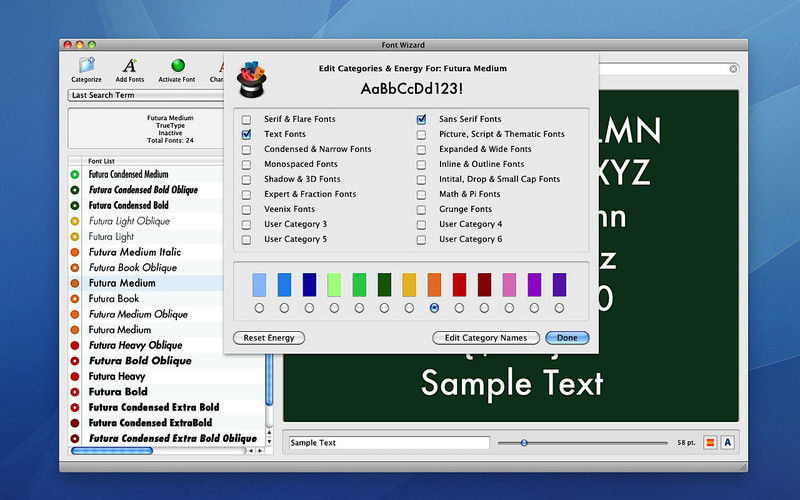Enable Math & Pi Fonts category
800x500 pixels.
click(421, 194)
